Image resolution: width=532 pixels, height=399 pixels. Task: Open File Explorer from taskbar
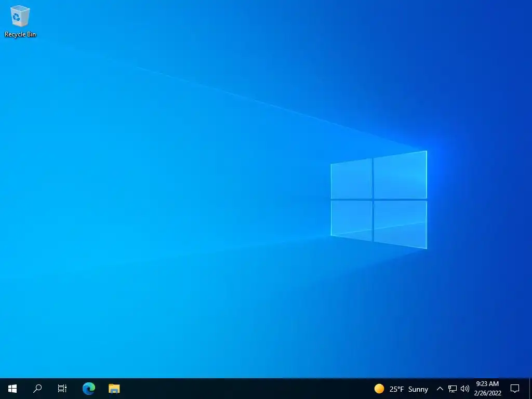click(x=114, y=389)
